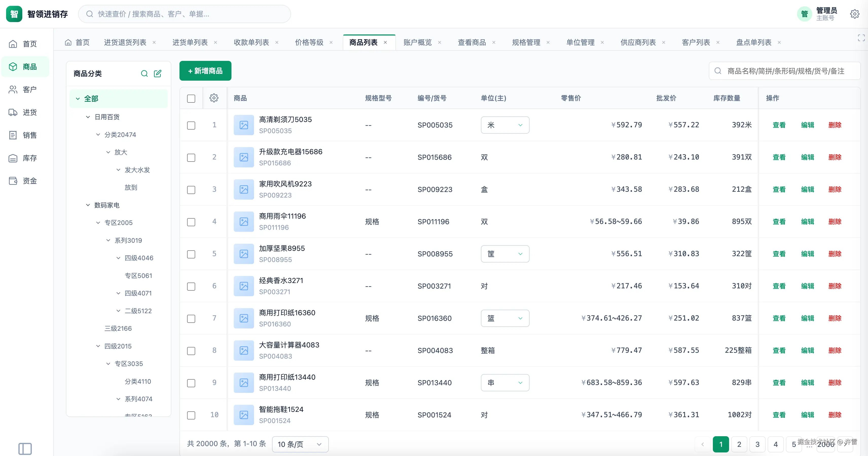Tick the select-all checkbox in table header
The width and height of the screenshot is (868, 456).
191,98
